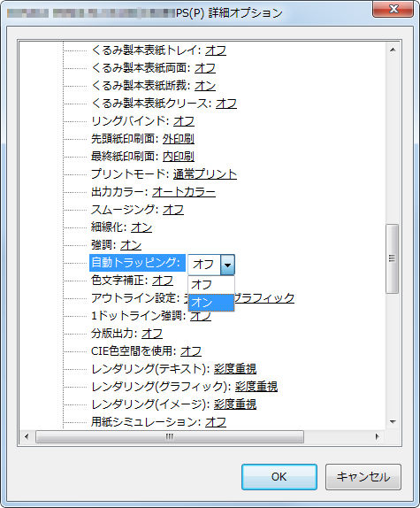
Task: Click the 彩度重視 value of レンダリング(テキスト)
Action: [235, 369]
